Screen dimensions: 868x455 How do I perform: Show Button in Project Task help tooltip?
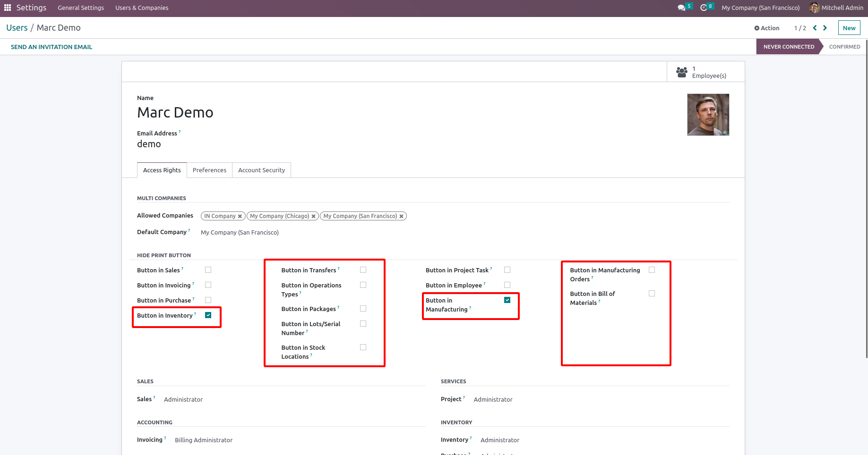coord(491,269)
